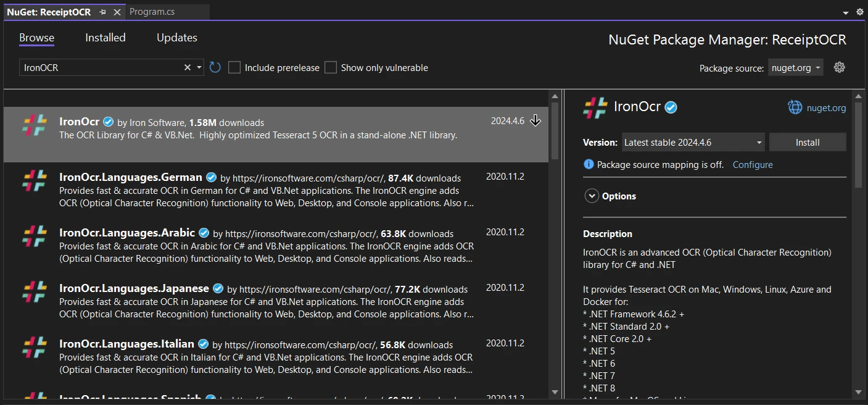Clear the IronOCR search text
The image size is (868, 405).
click(x=188, y=67)
